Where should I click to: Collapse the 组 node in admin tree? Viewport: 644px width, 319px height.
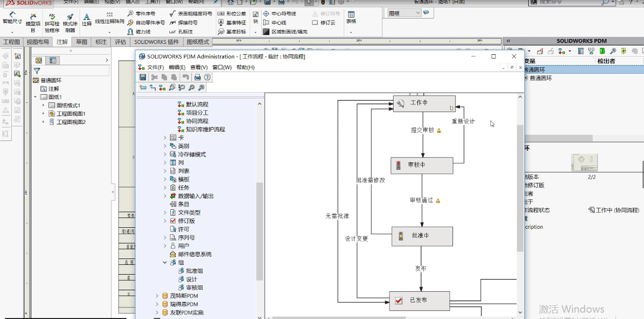[x=165, y=262]
